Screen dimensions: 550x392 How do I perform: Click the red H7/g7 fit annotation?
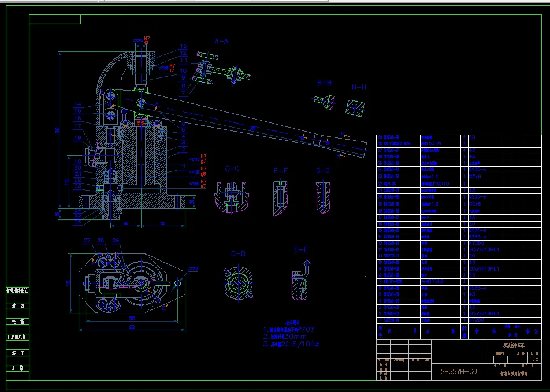click(203, 158)
